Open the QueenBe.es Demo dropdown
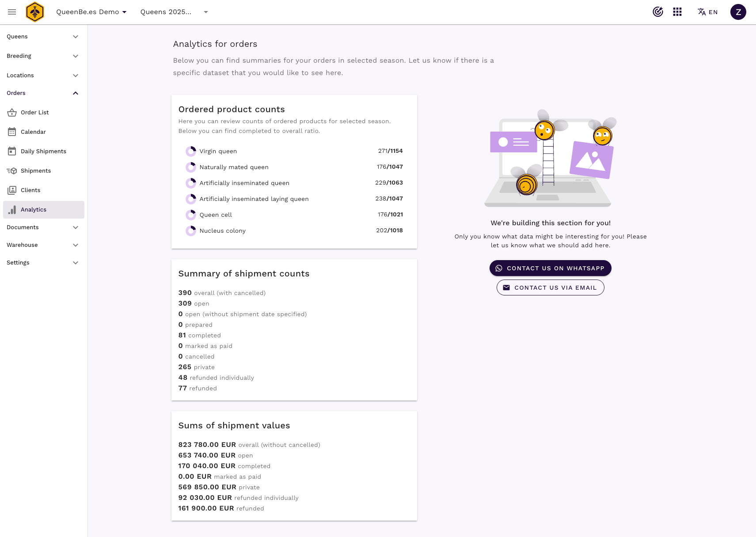 pyautogui.click(x=91, y=12)
